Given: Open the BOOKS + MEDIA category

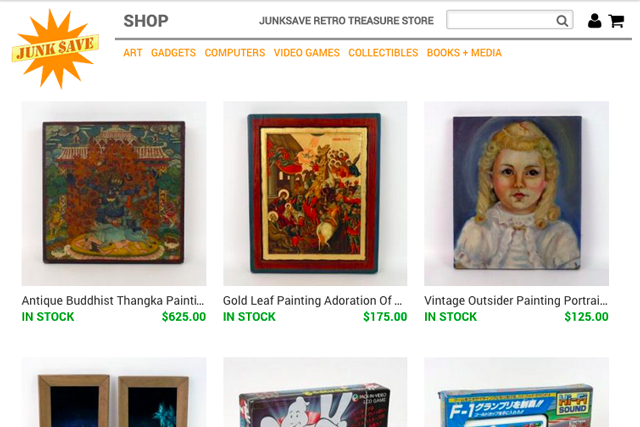Looking at the screenshot, I should coord(464,53).
